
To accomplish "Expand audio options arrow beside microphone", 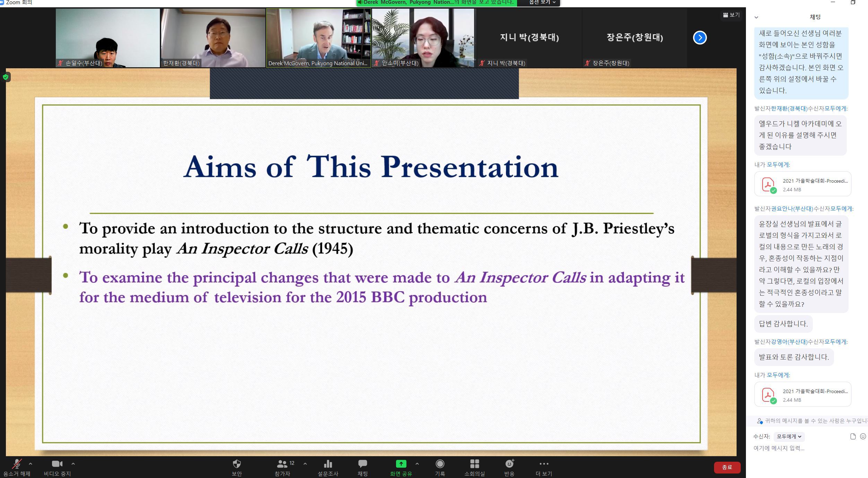I will (31, 463).
